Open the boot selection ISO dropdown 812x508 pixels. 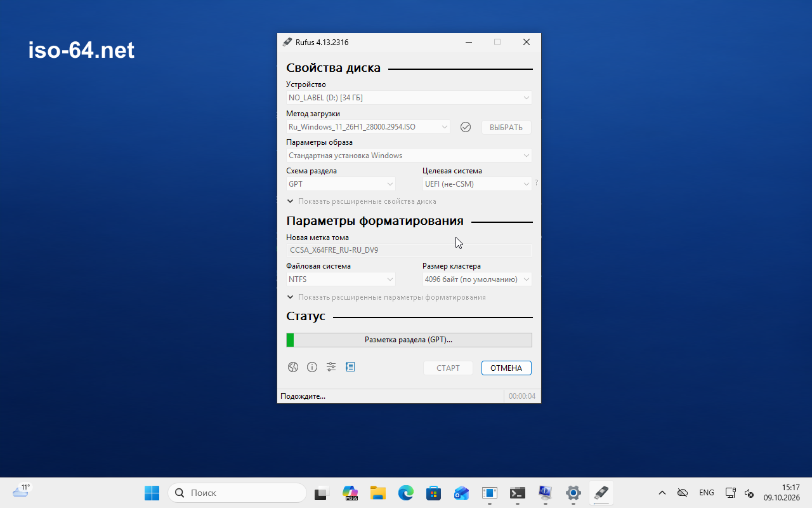pyautogui.click(x=368, y=127)
